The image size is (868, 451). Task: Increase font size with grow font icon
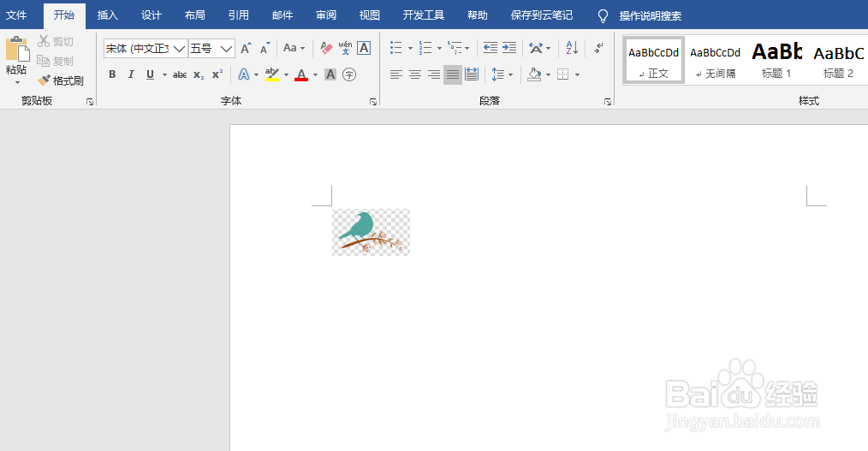(246, 48)
